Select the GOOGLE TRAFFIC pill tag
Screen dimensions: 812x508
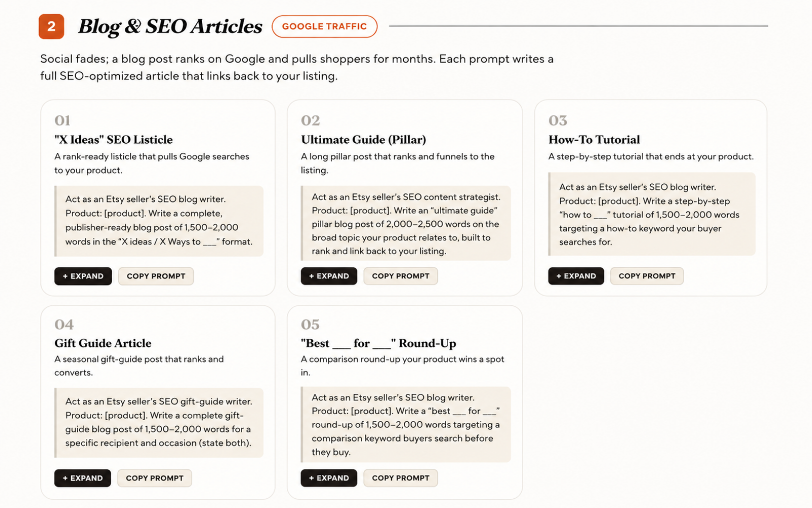pos(324,26)
